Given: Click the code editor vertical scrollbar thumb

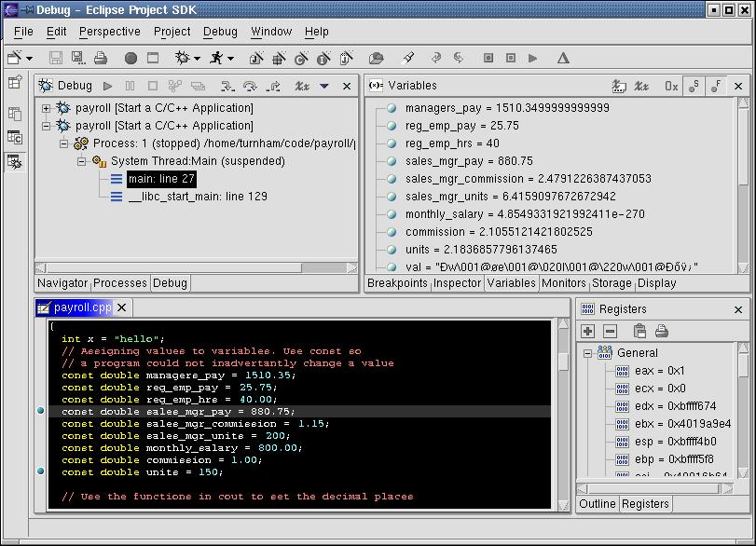Looking at the screenshot, I should click(x=562, y=361).
